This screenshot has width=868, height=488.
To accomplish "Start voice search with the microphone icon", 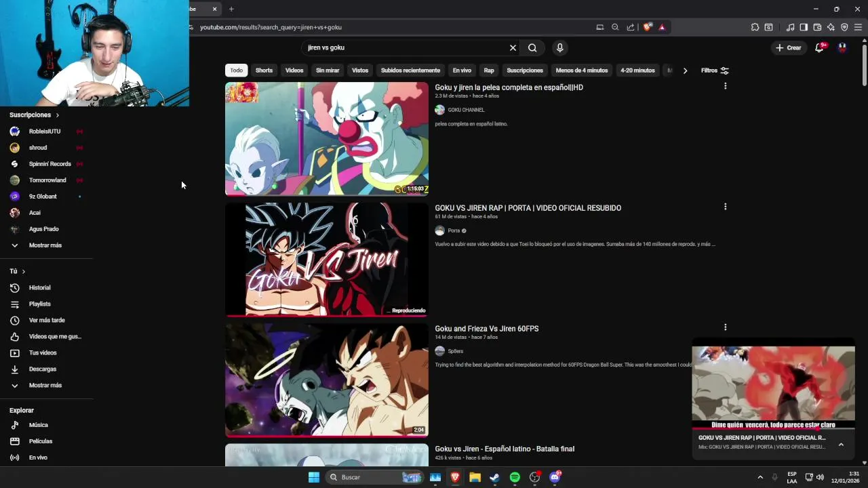I will 559,47.
